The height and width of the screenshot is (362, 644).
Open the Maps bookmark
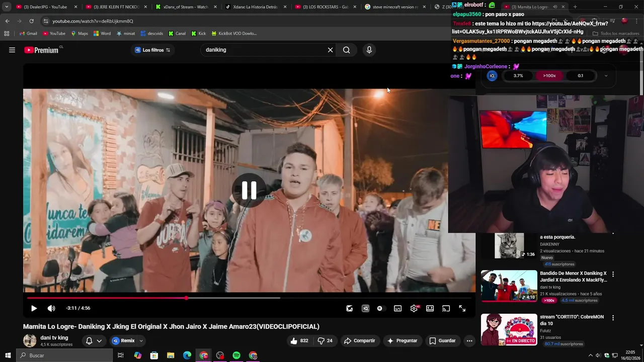click(x=79, y=33)
